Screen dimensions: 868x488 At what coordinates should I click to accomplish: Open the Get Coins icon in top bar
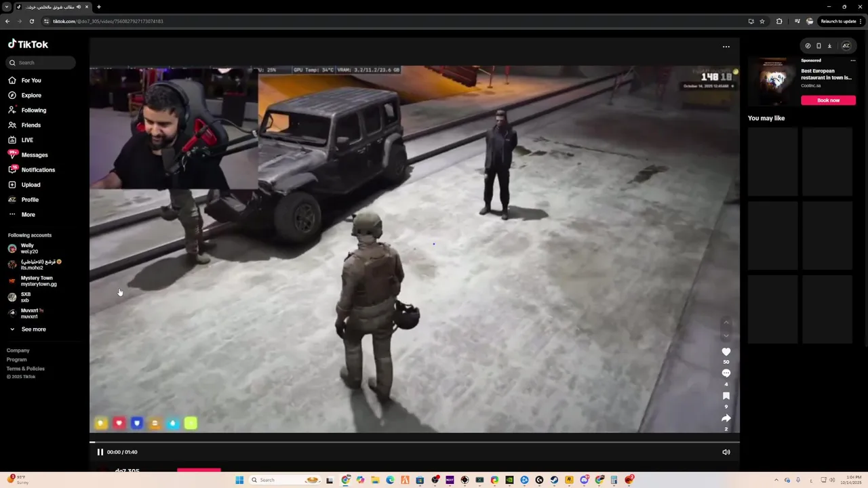pos(807,46)
